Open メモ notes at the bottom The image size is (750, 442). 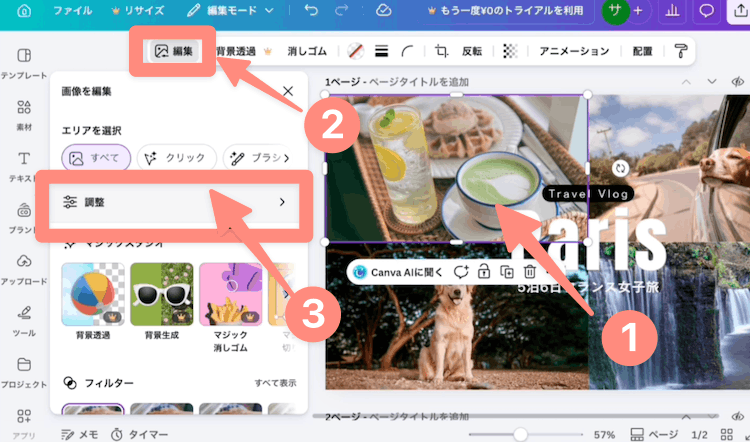pos(80,434)
